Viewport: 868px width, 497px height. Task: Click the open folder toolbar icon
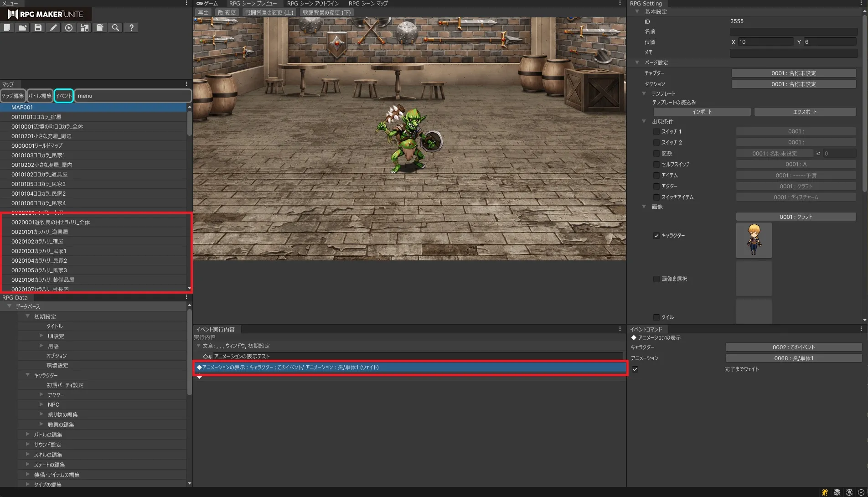click(x=22, y=28)
